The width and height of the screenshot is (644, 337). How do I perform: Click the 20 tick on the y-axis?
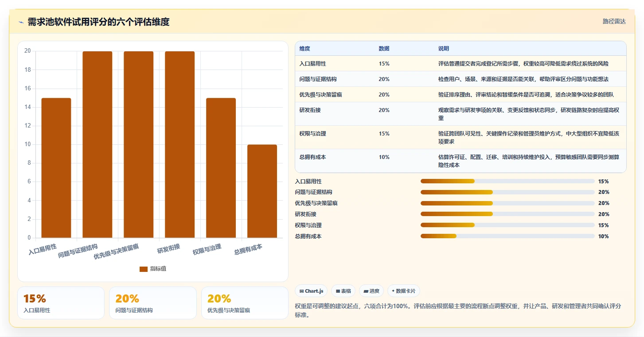27,51
